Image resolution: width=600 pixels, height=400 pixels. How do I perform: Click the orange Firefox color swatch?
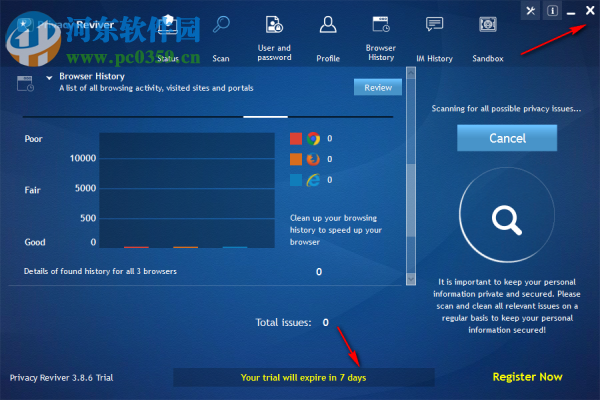[296, 159]
